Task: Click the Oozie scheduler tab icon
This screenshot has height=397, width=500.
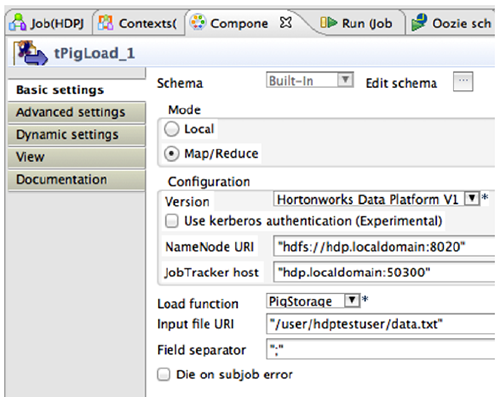Action: (419, 22)
